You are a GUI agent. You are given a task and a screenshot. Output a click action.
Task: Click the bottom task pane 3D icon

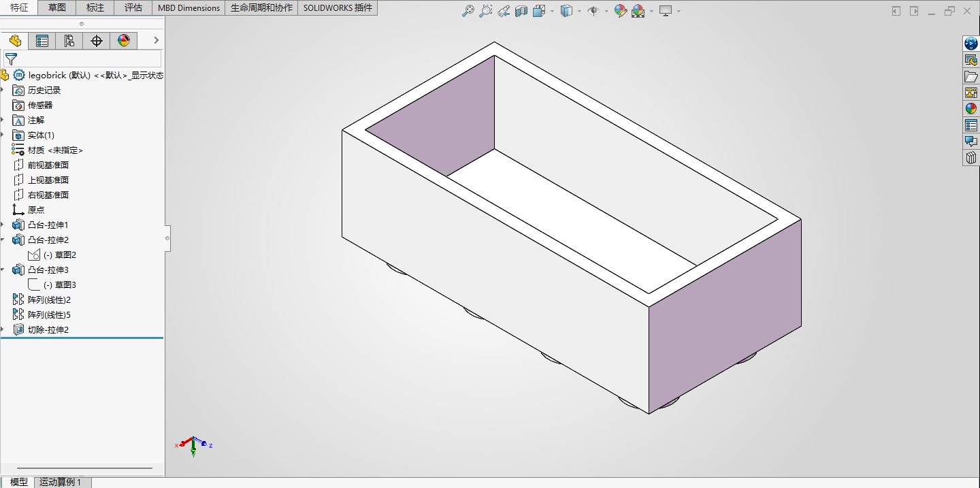pos(971,158)
